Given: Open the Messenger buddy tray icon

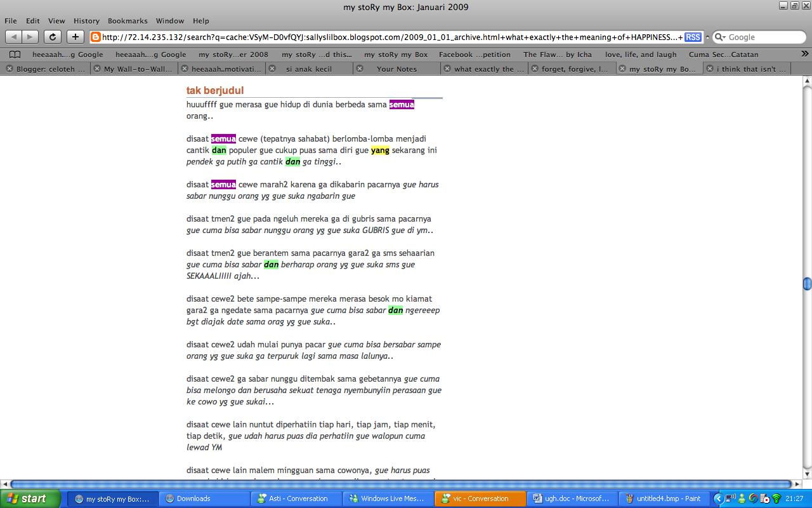Looking at the screenshot, I should click(742, 498).
